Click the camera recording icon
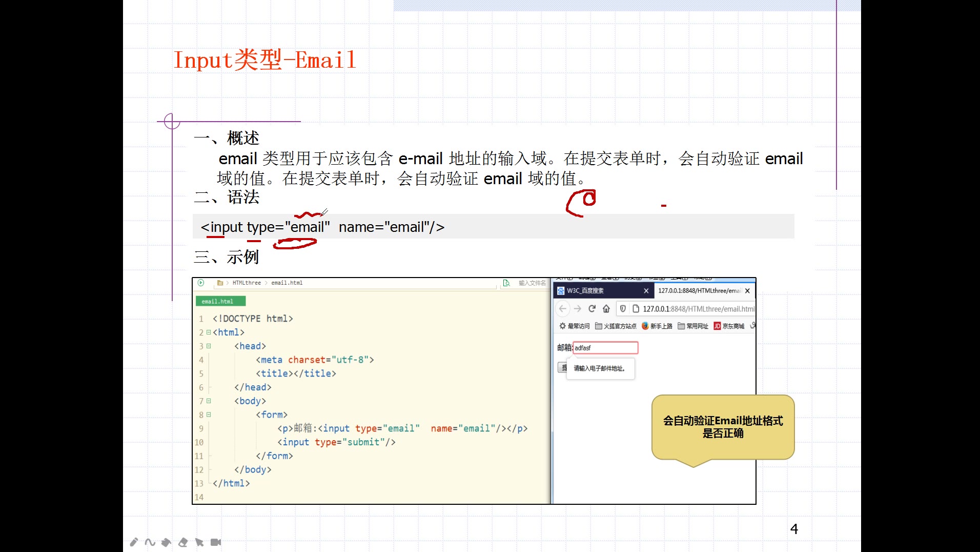980x552 pixels. (x=216, y=542)
